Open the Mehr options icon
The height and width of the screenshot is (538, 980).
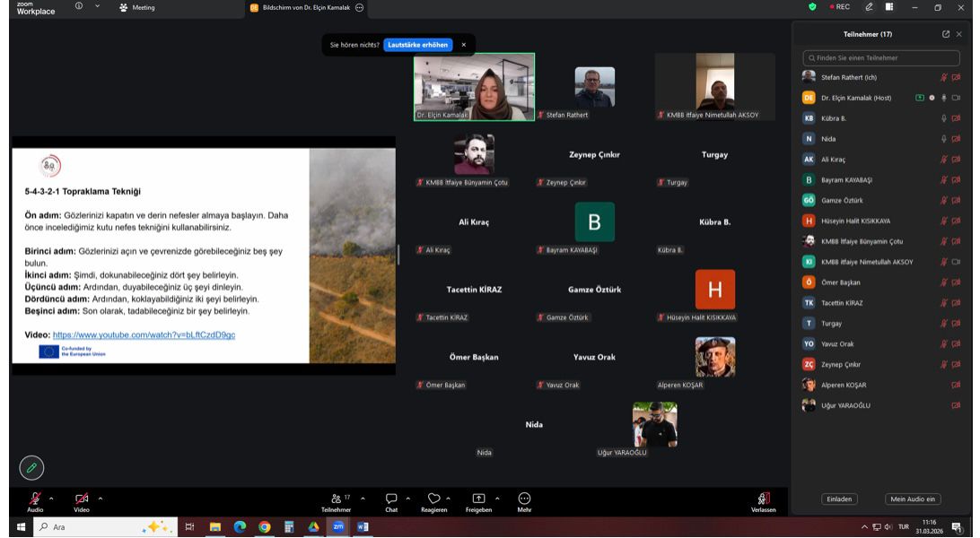pyautogui.click(x=525, y=499)
